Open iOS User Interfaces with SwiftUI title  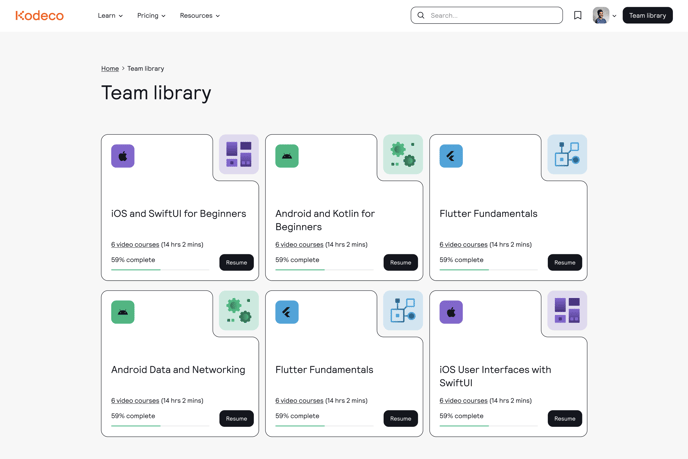(x=495, y=377)
